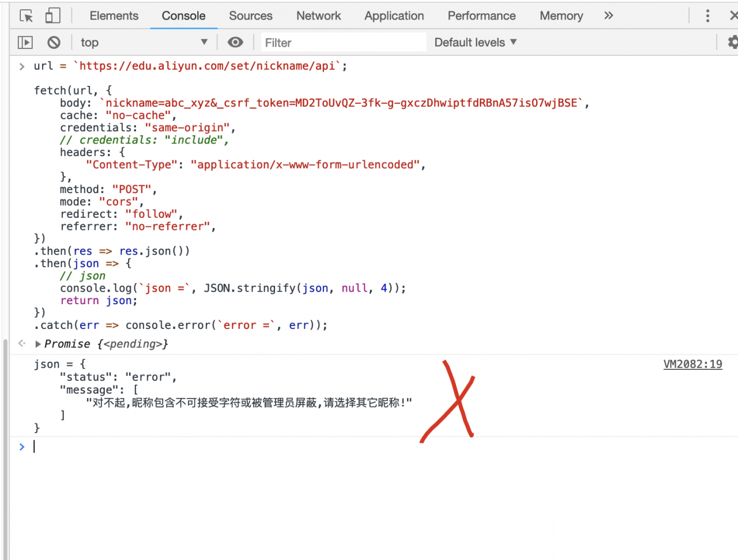Open the DevTools three-dot menu

click(x=707, y=16)
